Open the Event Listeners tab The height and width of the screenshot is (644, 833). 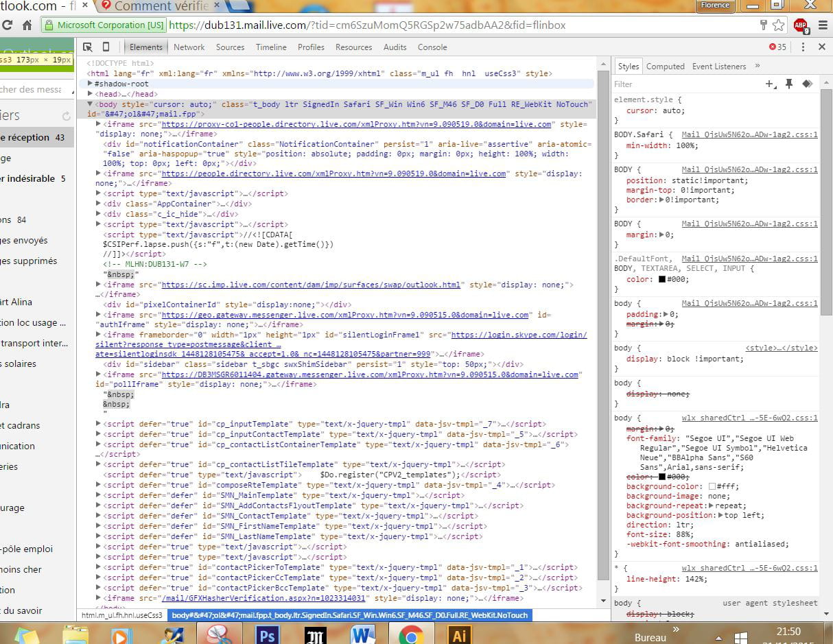click(x=718, y=67)
